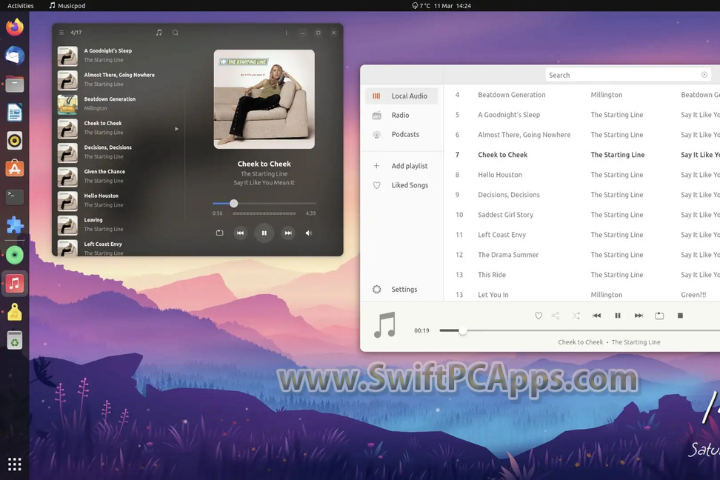Image resolution: width=720 pixels, height=480 pixels.
Task: Open the Musicpod app menu in top bar
Action: (x=67, y=6)
